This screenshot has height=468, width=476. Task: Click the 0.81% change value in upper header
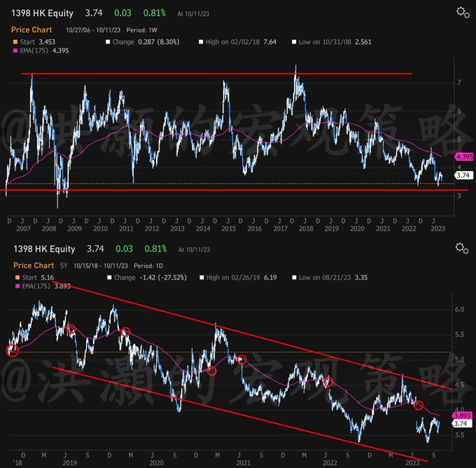[154, 13]
